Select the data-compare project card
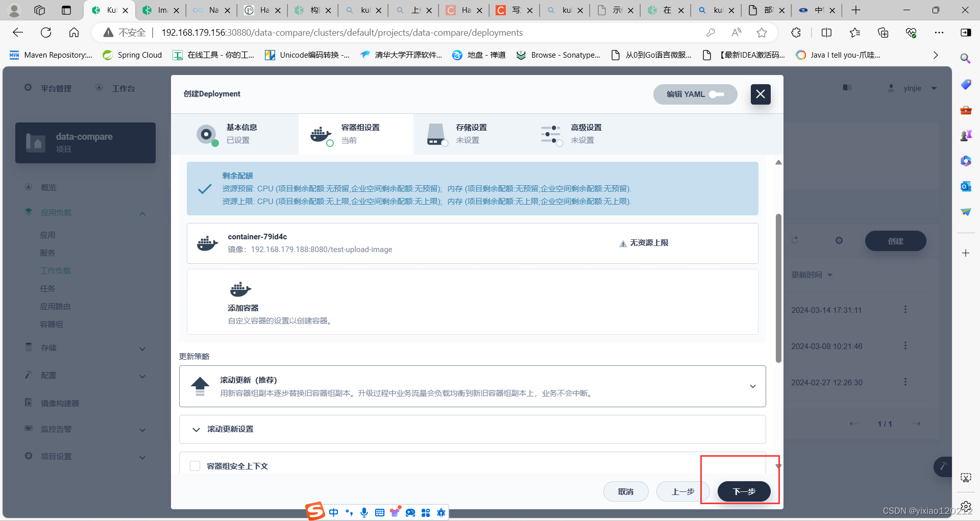The height and width of the screenshot is (521, 980). 85,143
